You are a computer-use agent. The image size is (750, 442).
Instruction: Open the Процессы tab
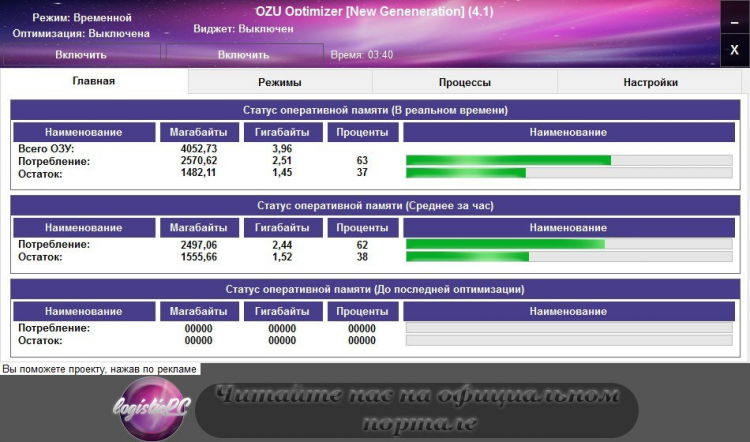464,82
